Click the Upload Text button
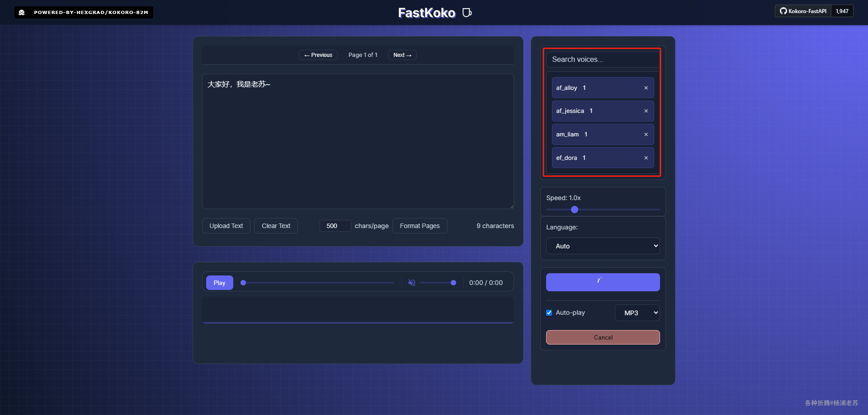The width and height of the screenshot is (868, 415). coord(226,226)
